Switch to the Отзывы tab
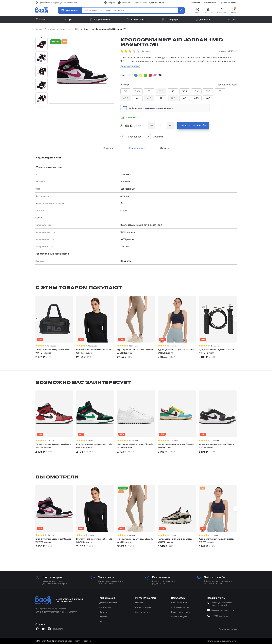The height and width of the screenshot is (644, 272). point(164,148)
